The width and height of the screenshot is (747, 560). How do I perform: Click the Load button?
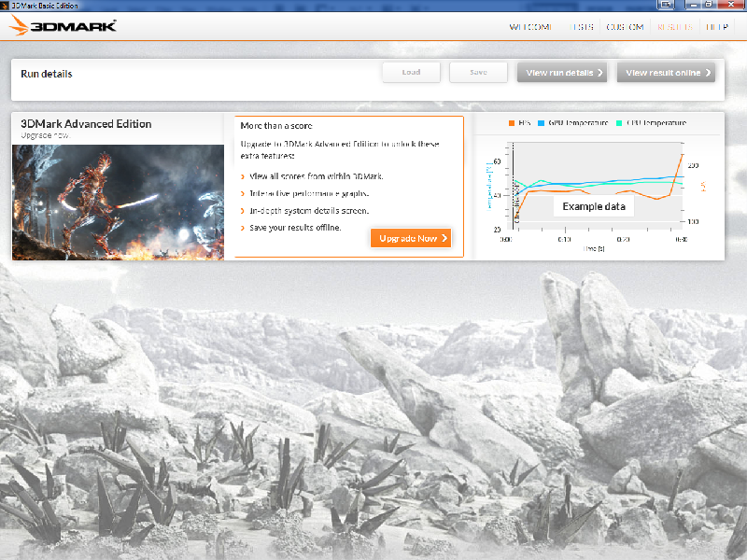[411, 73]
